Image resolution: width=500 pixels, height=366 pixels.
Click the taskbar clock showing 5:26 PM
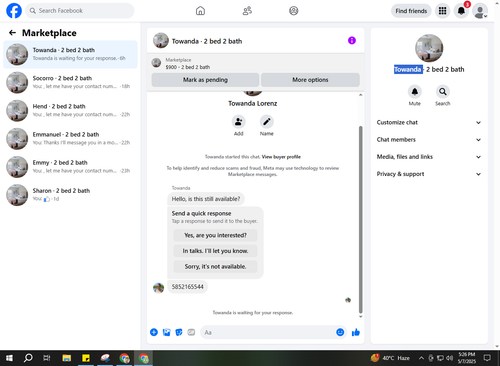(467, 358)
